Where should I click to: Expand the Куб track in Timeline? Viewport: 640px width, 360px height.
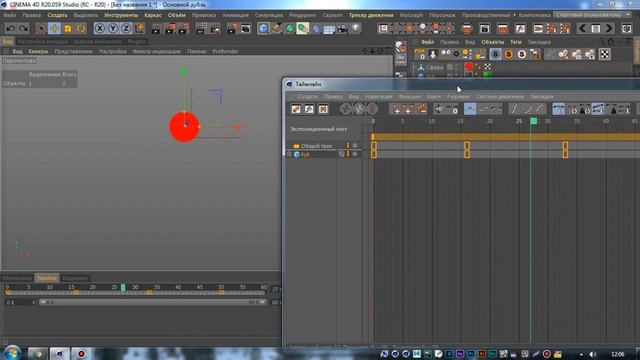click(x=289, y=154)
